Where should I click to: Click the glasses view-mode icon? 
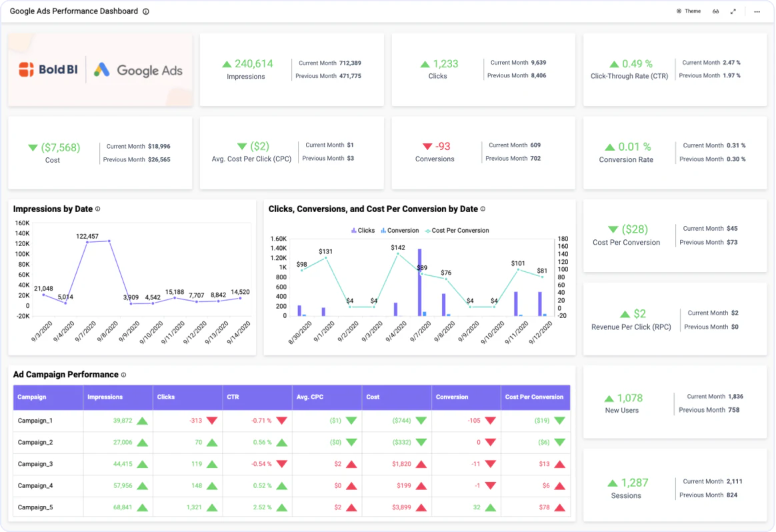[x=715, y=11]
